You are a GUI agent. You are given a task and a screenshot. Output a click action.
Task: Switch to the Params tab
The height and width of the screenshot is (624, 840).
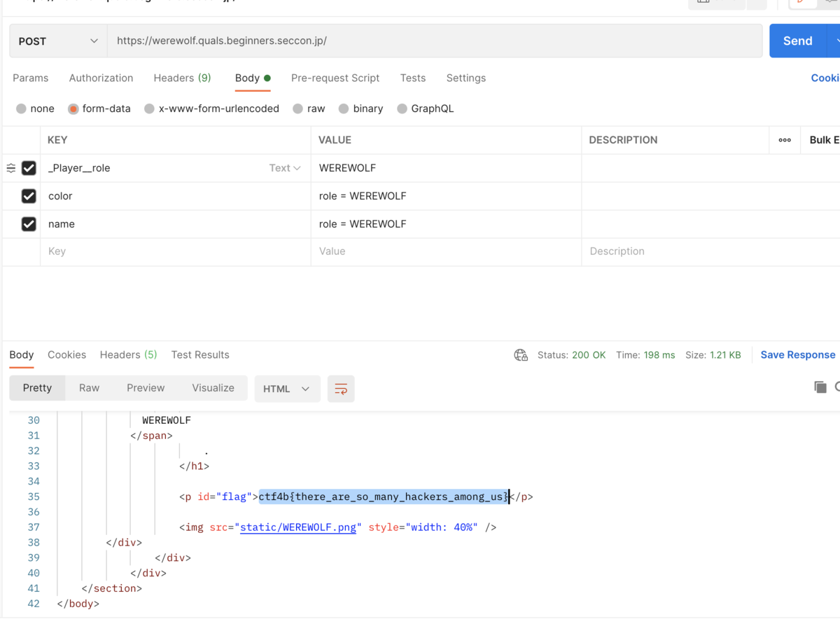coord(31,78)
